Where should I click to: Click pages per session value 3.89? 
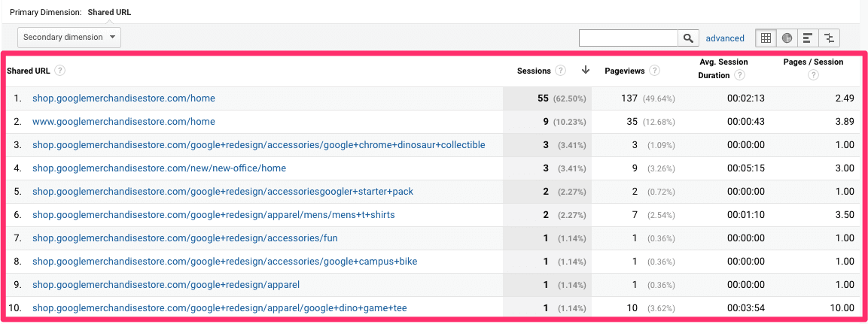point(844,122)
